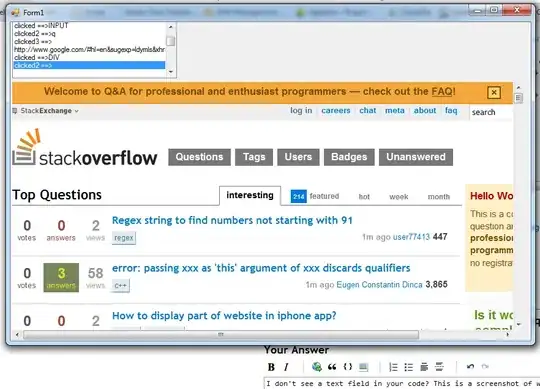The image size is (540, 389).
Task: Open Regex string to find numbers question
Action: [232, 220]
